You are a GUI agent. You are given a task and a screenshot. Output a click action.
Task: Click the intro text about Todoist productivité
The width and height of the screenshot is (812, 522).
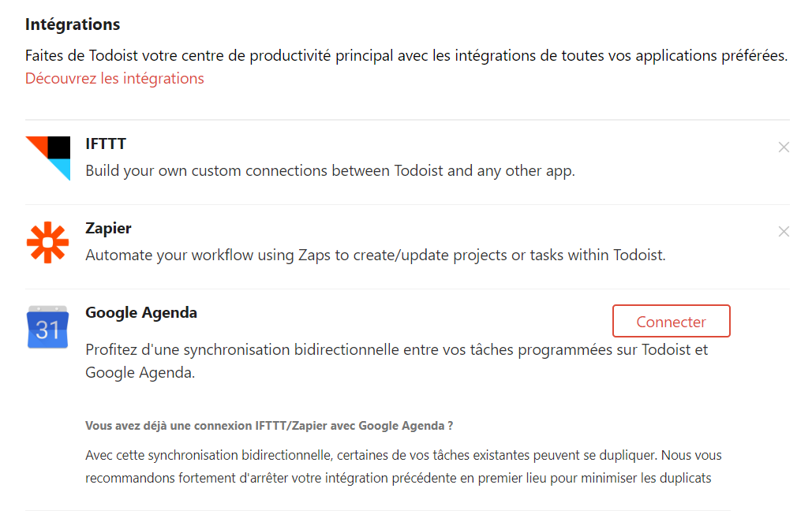pos(406,55)
